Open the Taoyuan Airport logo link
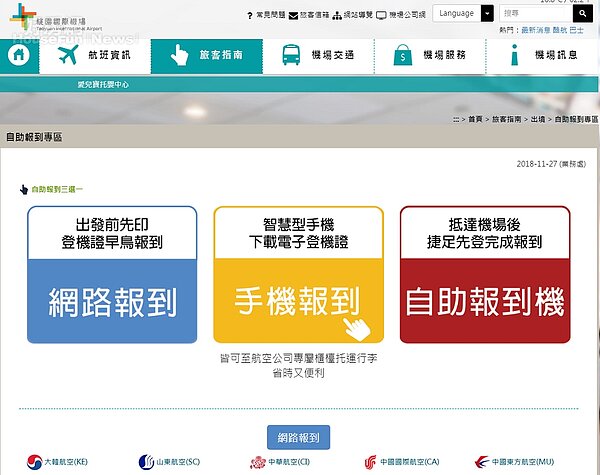The height and width of the screenshot is (475, 600). click(55, 18)
